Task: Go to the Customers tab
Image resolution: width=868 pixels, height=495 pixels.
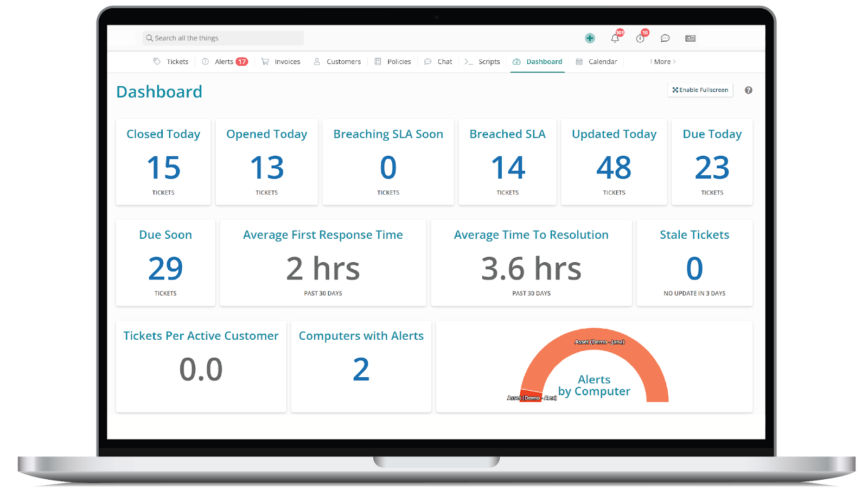Action: [337, 62]
